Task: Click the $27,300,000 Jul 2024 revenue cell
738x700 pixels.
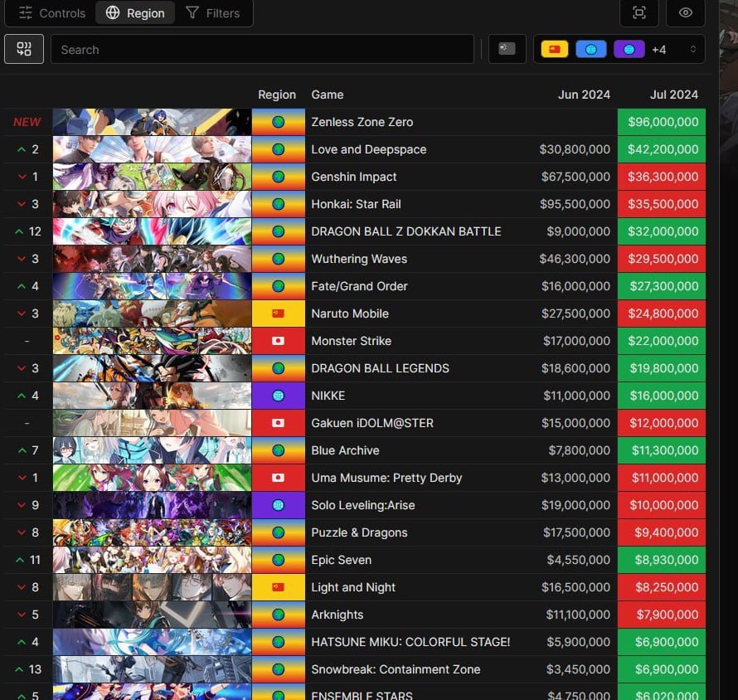Action: click(661, 286)
